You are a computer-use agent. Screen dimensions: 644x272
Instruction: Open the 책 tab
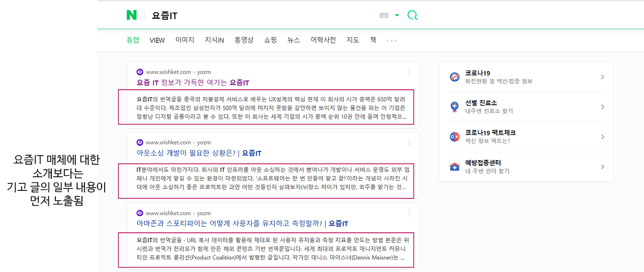373,40
